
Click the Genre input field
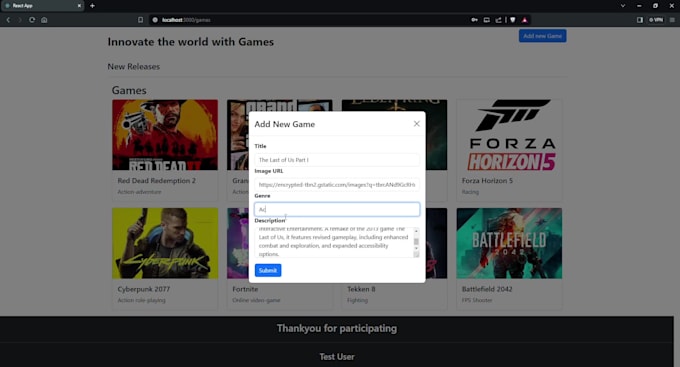point(337,210)
